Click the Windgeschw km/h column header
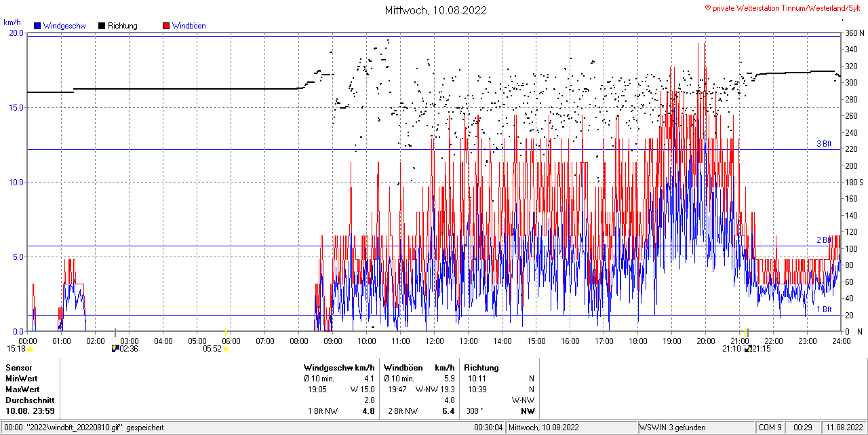868x435 pixels. (339, 367)
